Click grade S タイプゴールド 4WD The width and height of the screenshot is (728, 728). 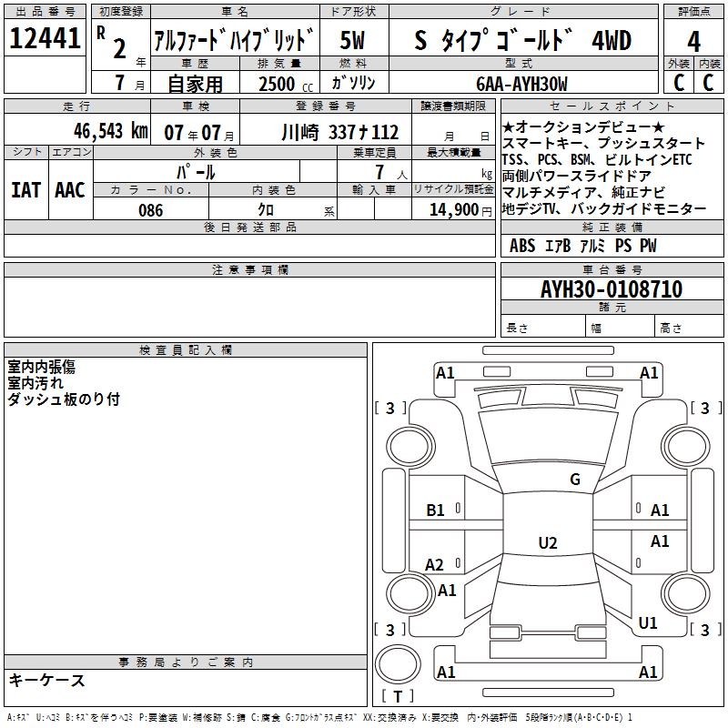click(522, 40)
